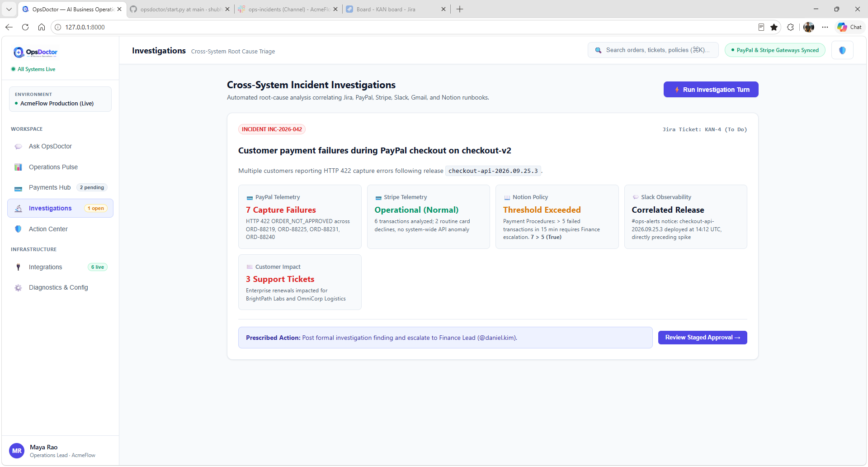Click the Diagnostics & Config gear icon

(18, 288)
